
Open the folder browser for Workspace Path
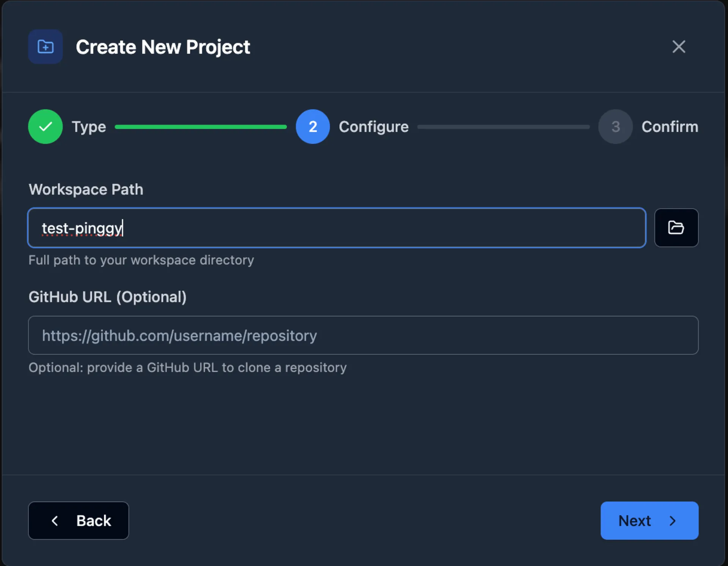point(676,228)
